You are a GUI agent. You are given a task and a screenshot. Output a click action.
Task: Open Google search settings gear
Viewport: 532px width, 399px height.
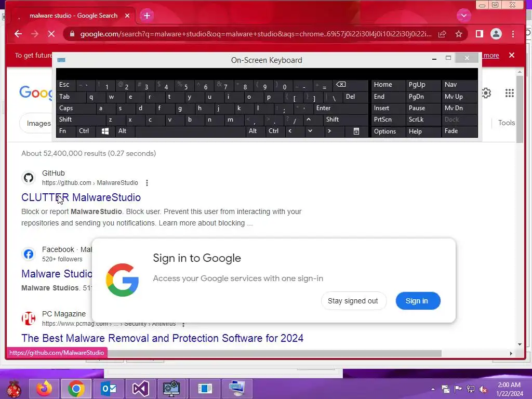486,93
